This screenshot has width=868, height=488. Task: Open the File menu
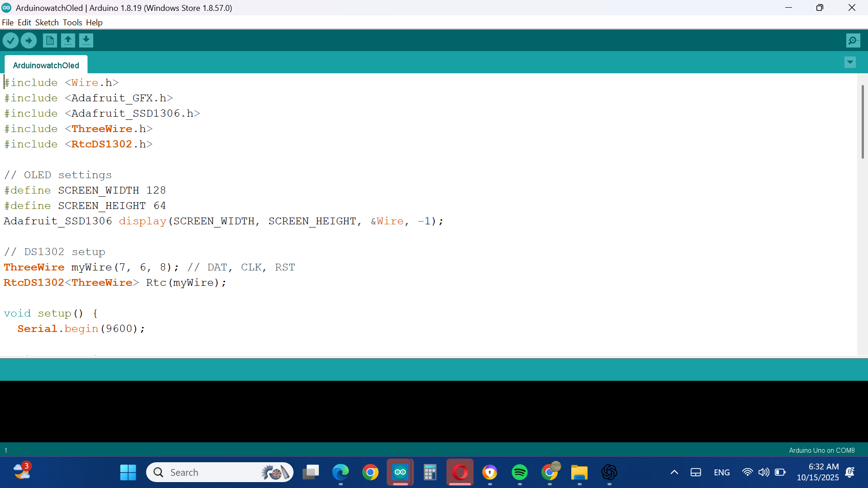(8, 23)
